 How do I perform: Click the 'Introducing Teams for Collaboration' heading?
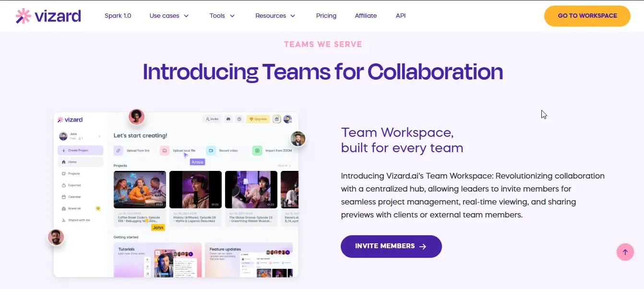(322, 72)
